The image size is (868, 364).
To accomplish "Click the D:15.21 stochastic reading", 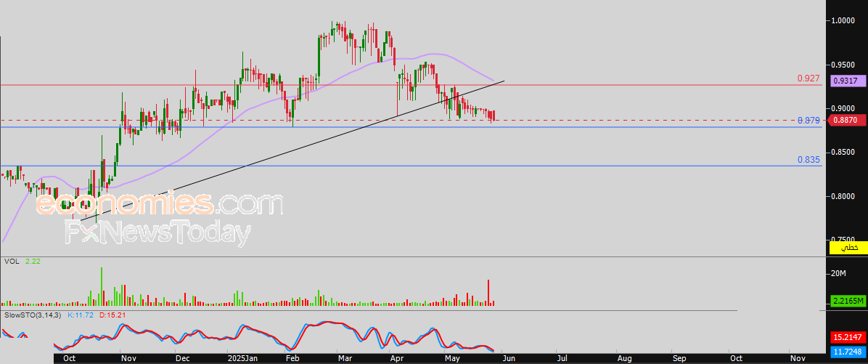I will click(x=111, y=315).
